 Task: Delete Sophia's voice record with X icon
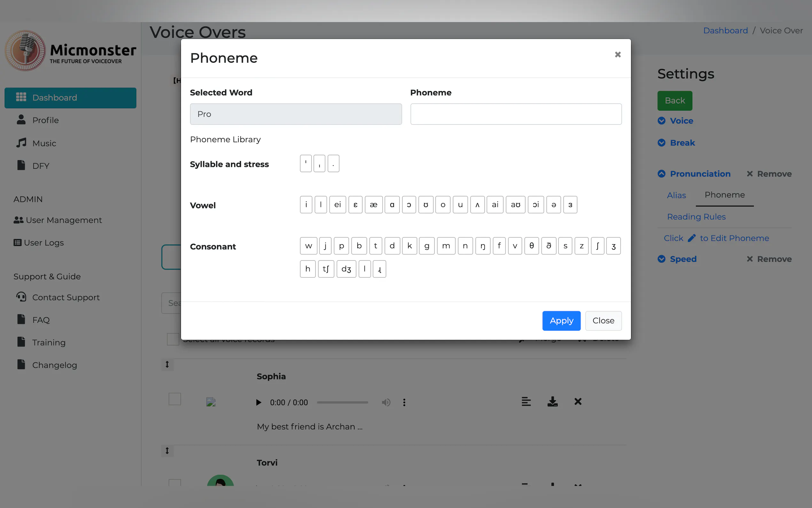[x=577, y=401]
